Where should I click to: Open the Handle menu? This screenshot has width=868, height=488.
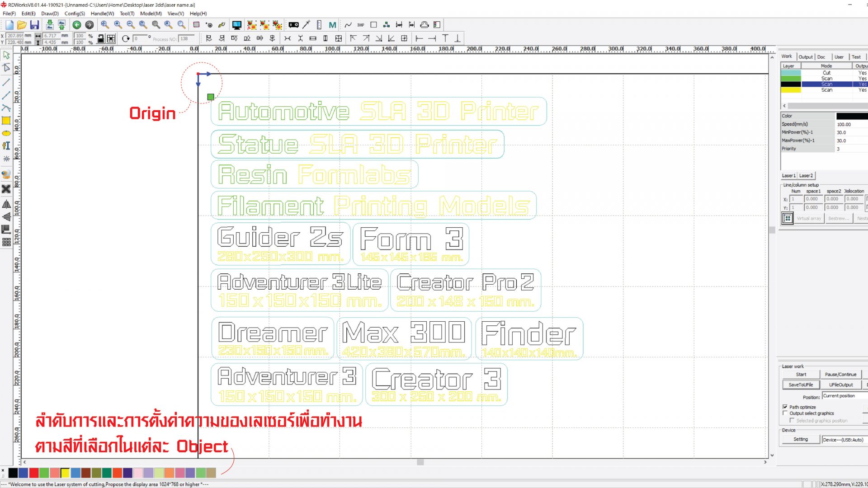coord(102,14)
